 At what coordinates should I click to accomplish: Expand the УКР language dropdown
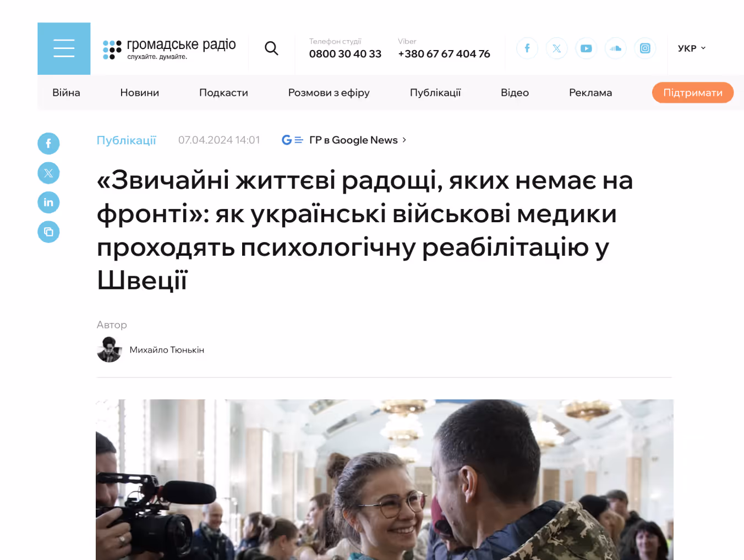692,48
